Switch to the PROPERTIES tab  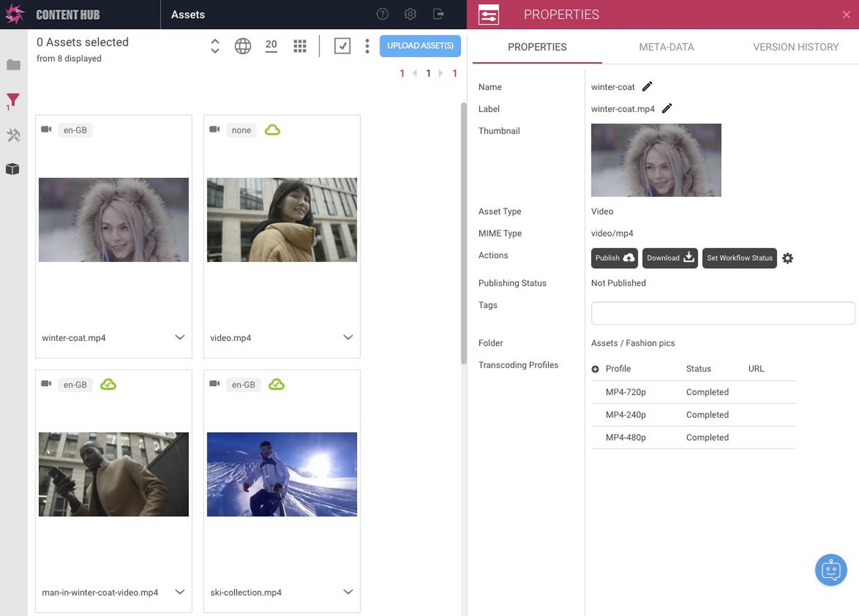pyautogui.click(x=537, y=47)
